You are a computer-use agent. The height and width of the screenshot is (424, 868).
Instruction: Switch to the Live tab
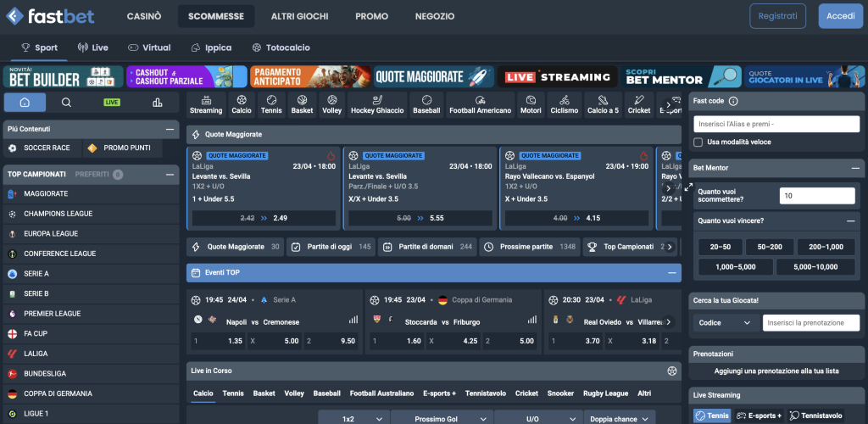pyautogui.click(x=93, y=47)
